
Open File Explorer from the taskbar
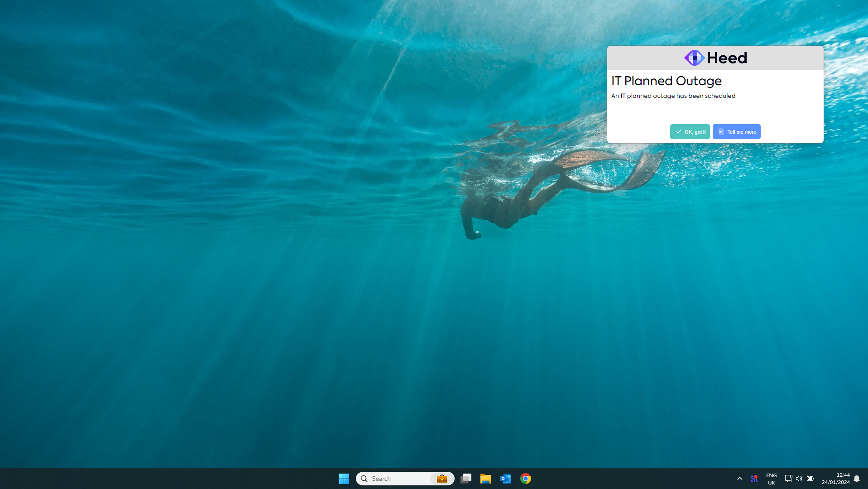pyautogui.click(x=486, y=479)
